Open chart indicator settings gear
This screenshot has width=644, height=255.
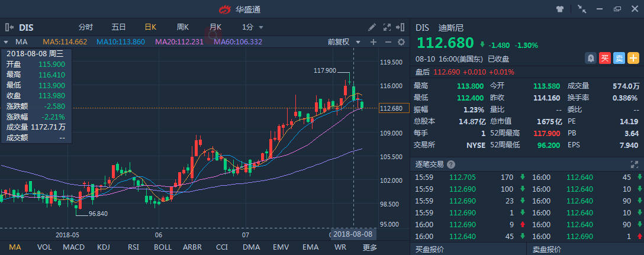point(401,42)
